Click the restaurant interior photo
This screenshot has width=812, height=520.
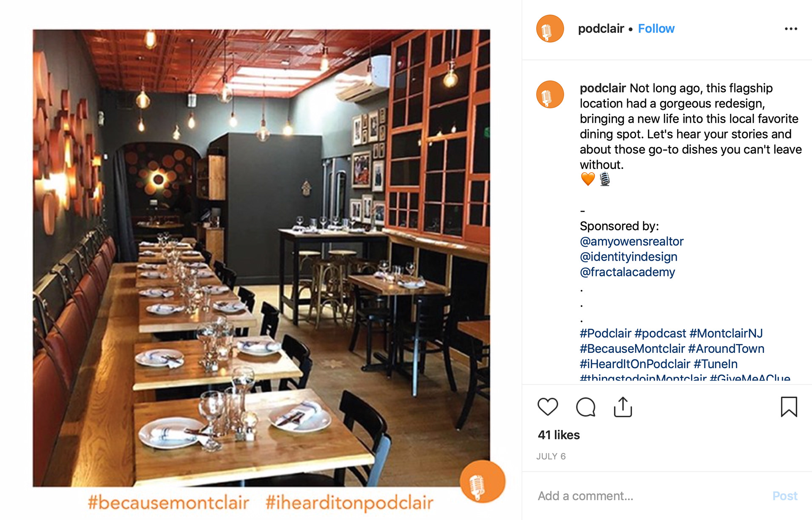click(261, 258)
